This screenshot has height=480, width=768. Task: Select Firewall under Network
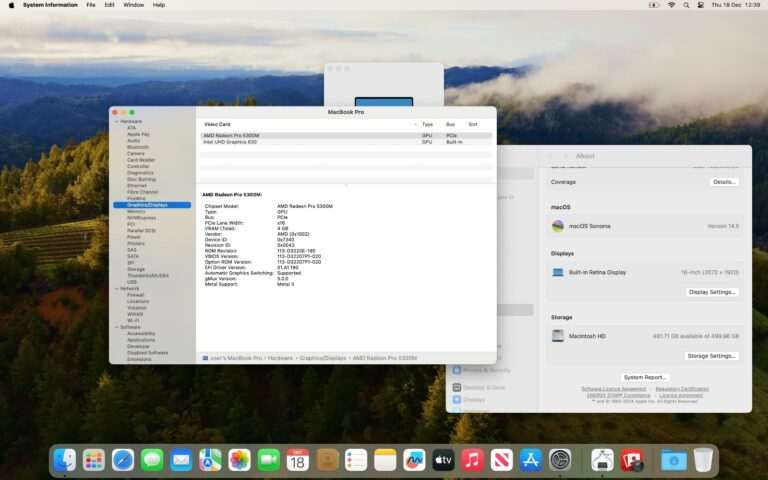(x=135, y=295)
